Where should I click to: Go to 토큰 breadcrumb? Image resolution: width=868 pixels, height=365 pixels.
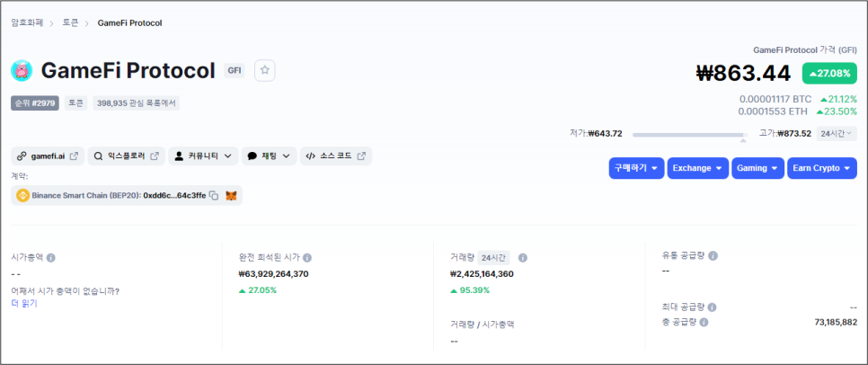click(x=70, y=22)
